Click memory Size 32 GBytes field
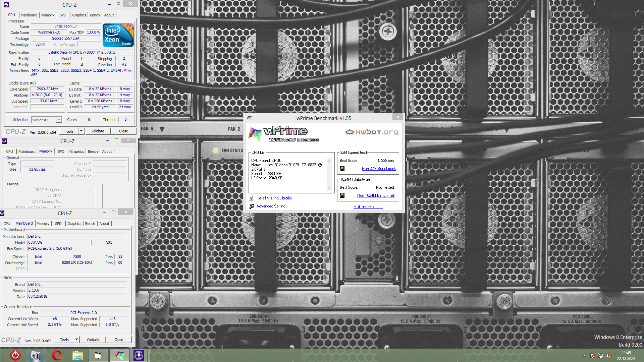This screenshot has height=362, width=644. click(37, 169)
